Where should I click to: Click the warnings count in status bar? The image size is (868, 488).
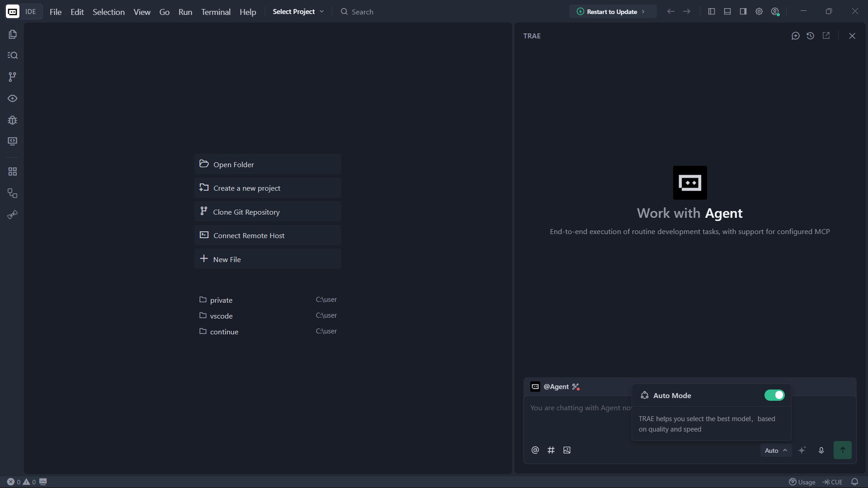pyautogui.click(x=29, y=482)
